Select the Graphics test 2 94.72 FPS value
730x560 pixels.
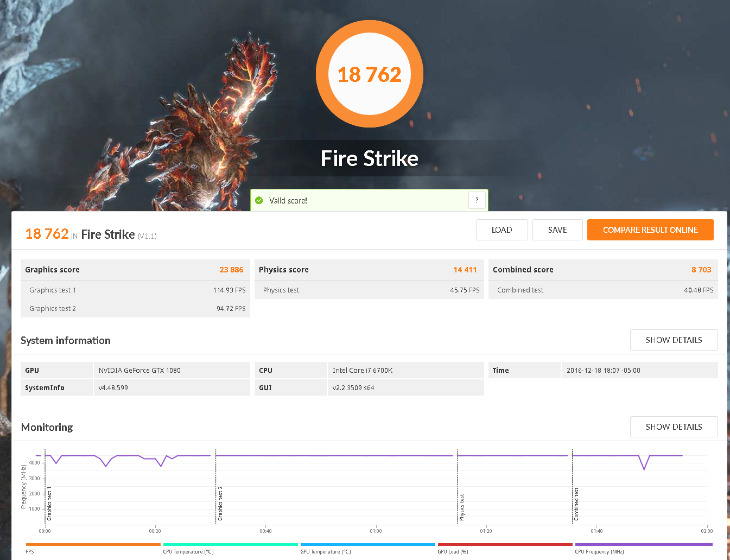231,309
